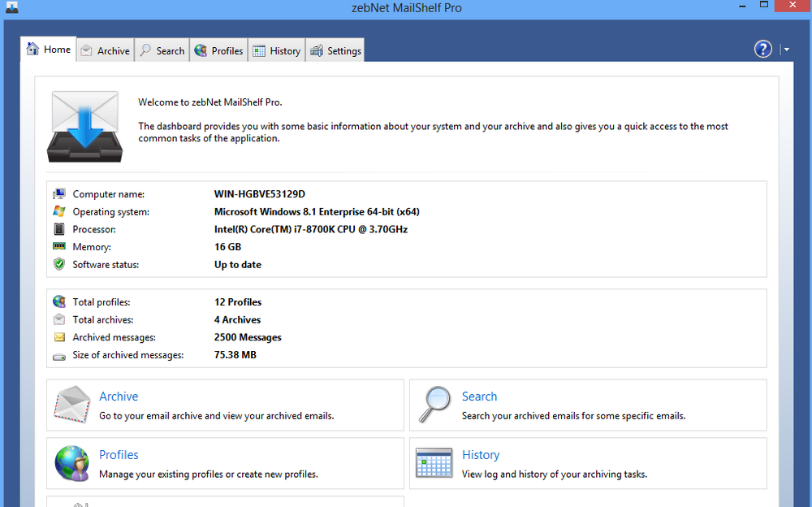Click the calendar History card icon

pyautogui.click(x=434, y=462)
